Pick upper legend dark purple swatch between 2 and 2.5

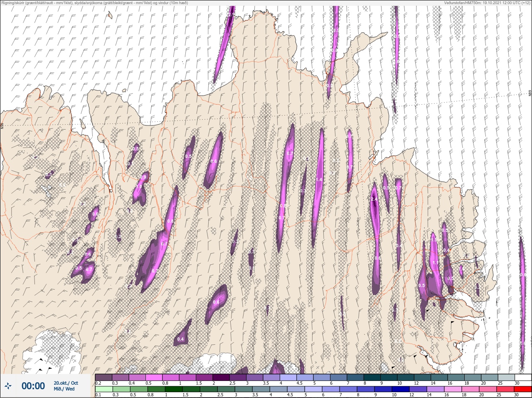(x=221, y=377)
